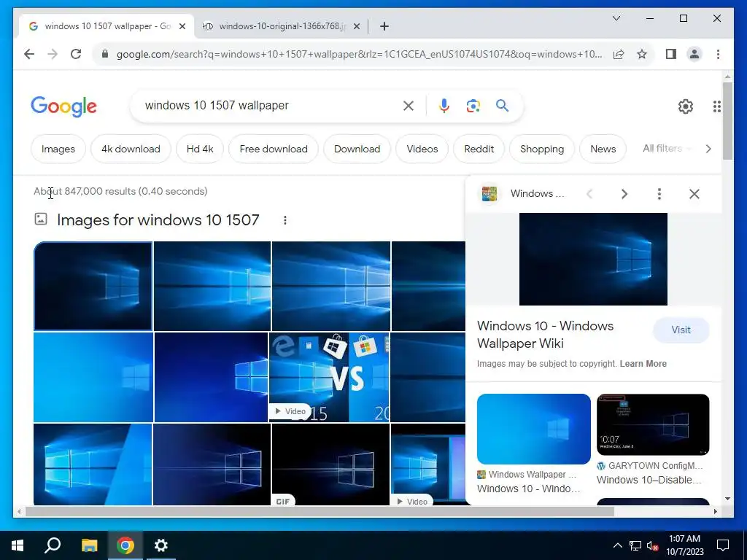Click the muted volume tray icon
This screenshot has height=560, width=747.
pyautogui.click(x=652, y=545)
